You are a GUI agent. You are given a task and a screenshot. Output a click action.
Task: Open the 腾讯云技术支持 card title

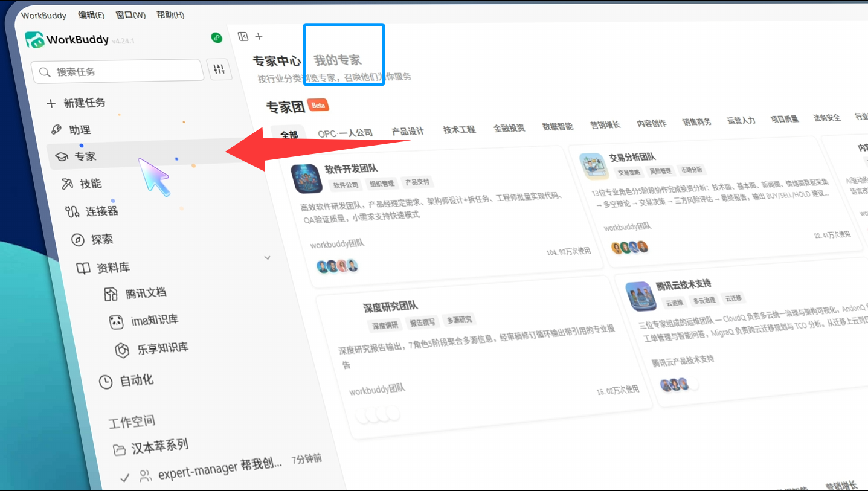(x=683, y=284)
